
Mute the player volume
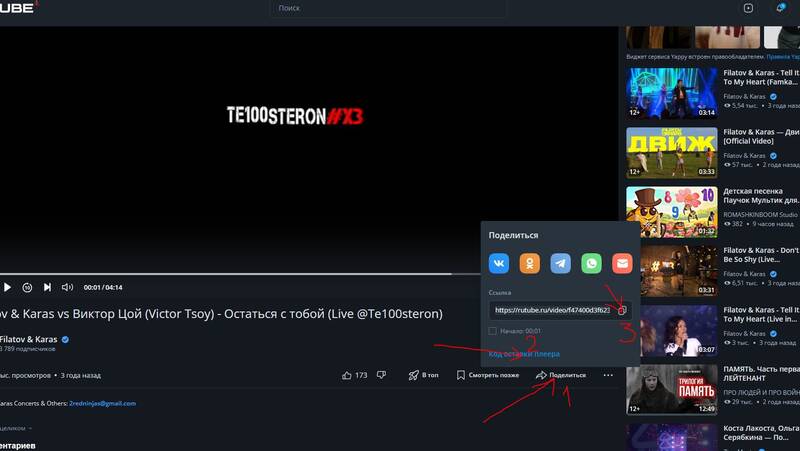[67, 287]
